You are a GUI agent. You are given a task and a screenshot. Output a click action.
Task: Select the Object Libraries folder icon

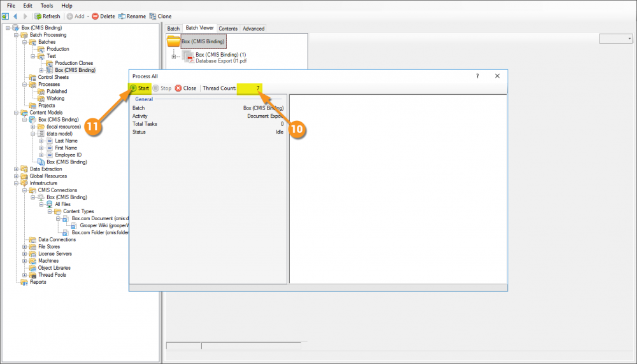[32, 268]
